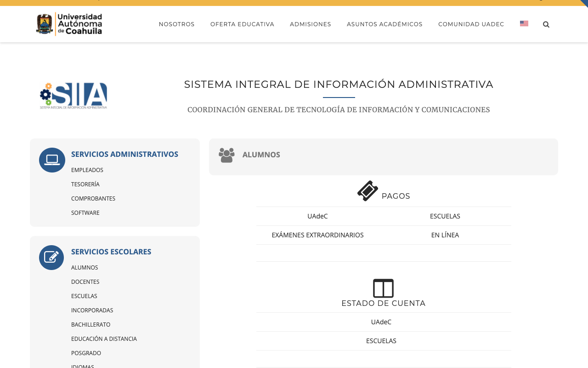Image resolution: width=588 pixels, height=368 pixels.
Task: Select UAdeC under Estado de Cuenta
Action: 381,322
